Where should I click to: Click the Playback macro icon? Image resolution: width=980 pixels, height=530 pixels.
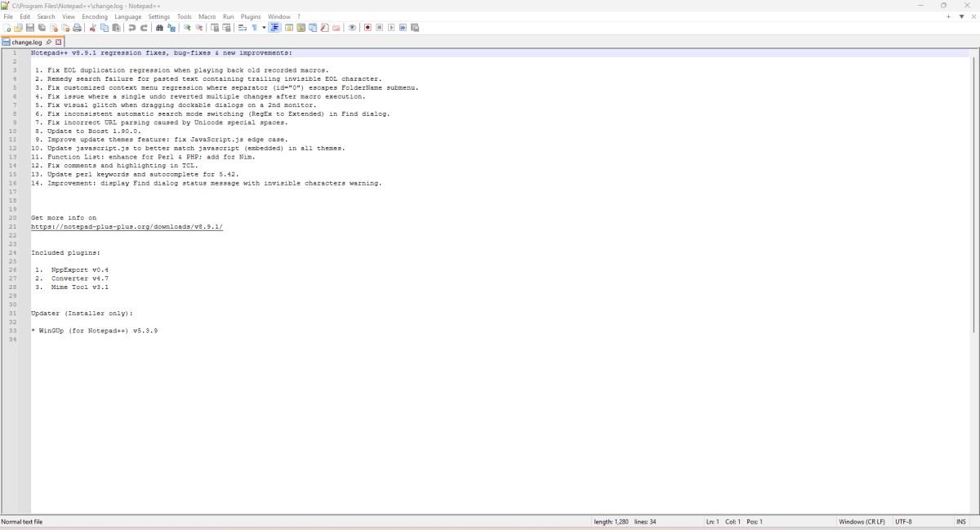pyautogui.click(x=391, y=27)
